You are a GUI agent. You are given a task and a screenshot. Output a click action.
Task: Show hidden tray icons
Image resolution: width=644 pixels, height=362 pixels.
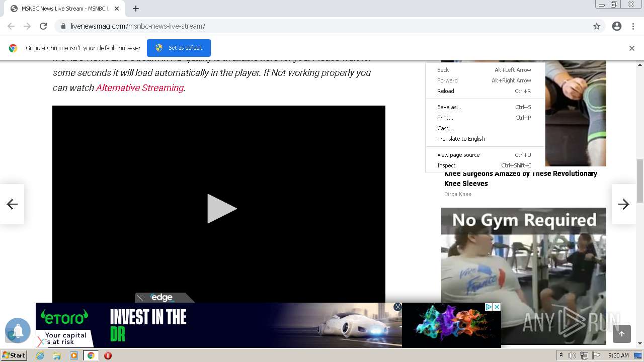point(561,355)
